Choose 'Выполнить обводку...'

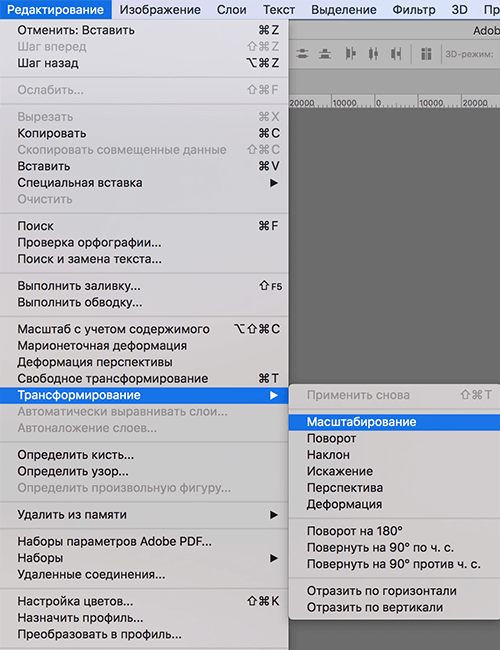144,302
